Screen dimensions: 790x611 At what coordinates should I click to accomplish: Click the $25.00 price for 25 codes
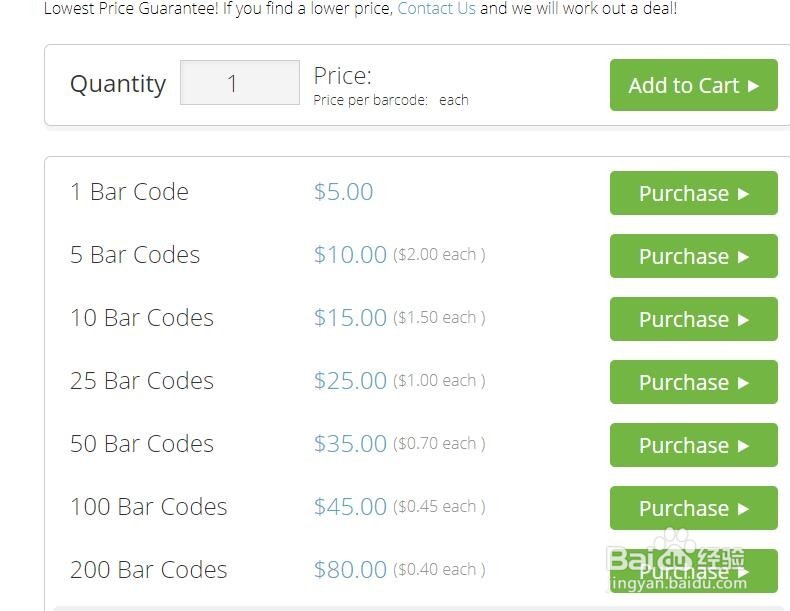tap(350, 380)
